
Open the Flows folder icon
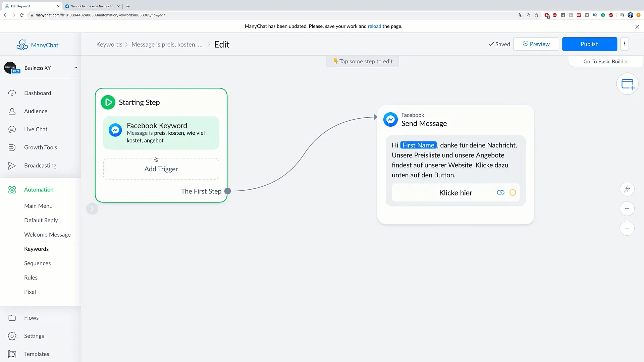12,318
